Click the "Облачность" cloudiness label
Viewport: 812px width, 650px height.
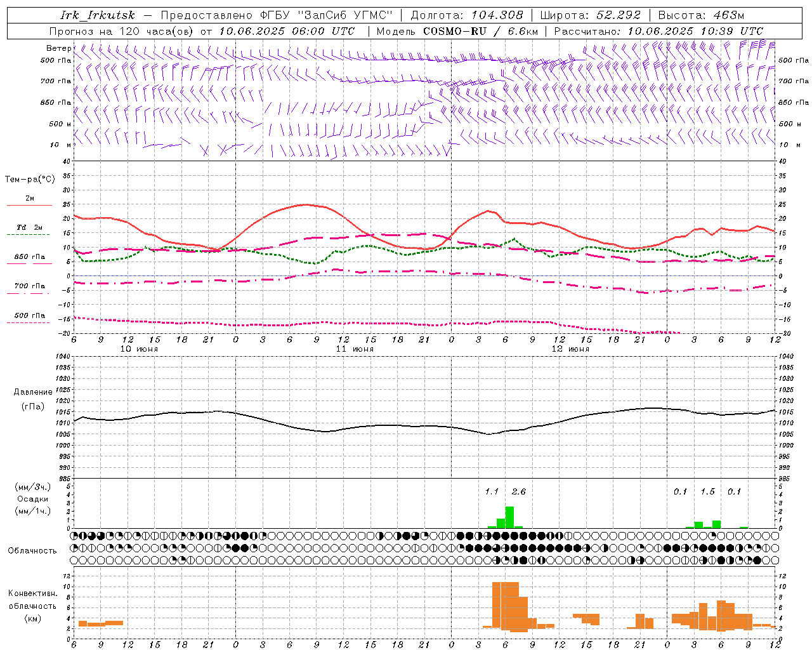click(x=32, y=551)
